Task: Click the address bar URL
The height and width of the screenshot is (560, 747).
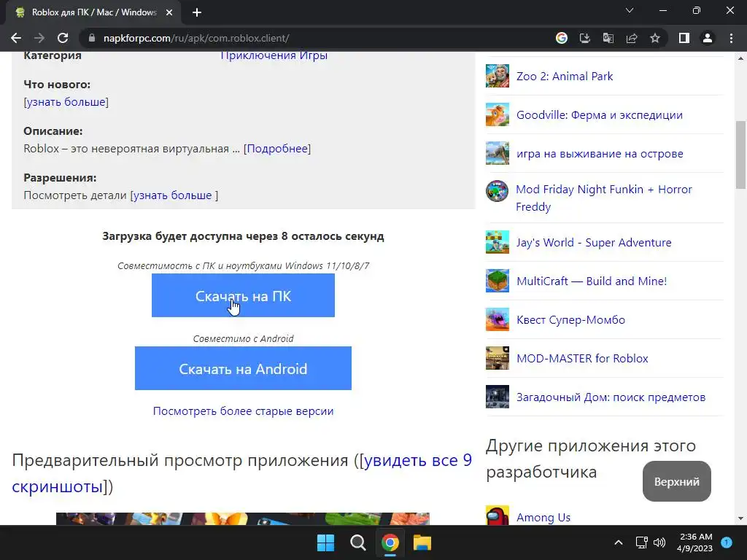Action: [x=196, y=38]
